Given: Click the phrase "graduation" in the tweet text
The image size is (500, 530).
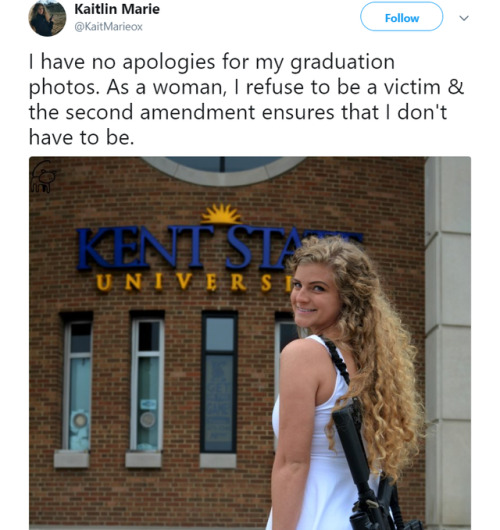Looking at the screenshot, I should click(342, 62).
